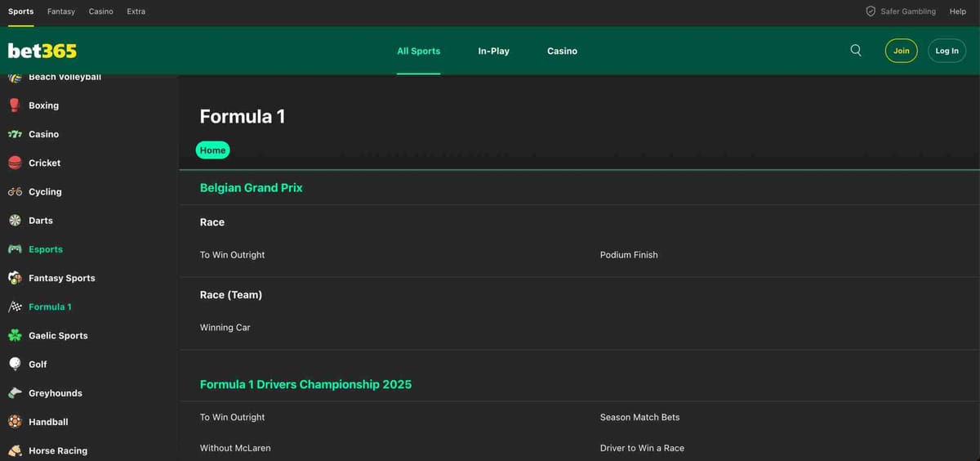980x461 pixels.
Task: Click the Fantasy Sports icon
Action: [15, 278]
